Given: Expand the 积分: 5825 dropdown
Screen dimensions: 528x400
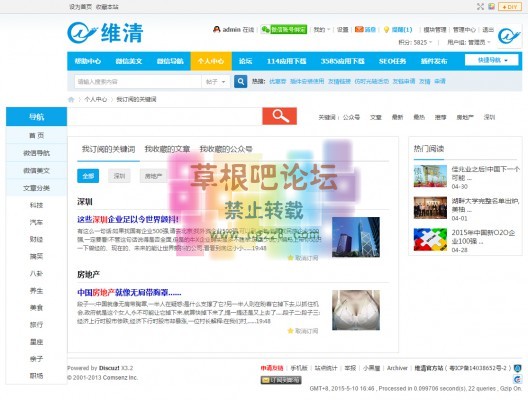Looking at the screenshot, I should pyautogui.click(x=415, y=42).
